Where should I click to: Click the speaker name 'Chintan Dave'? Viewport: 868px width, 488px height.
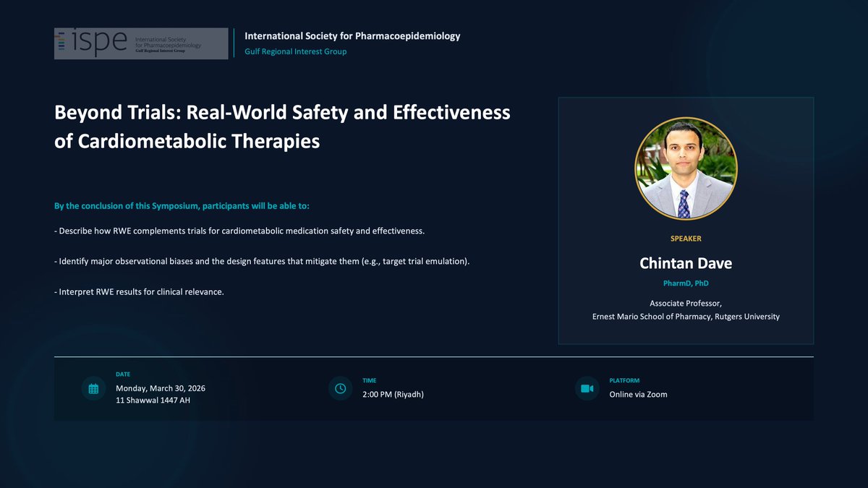(x=686, y=263)
